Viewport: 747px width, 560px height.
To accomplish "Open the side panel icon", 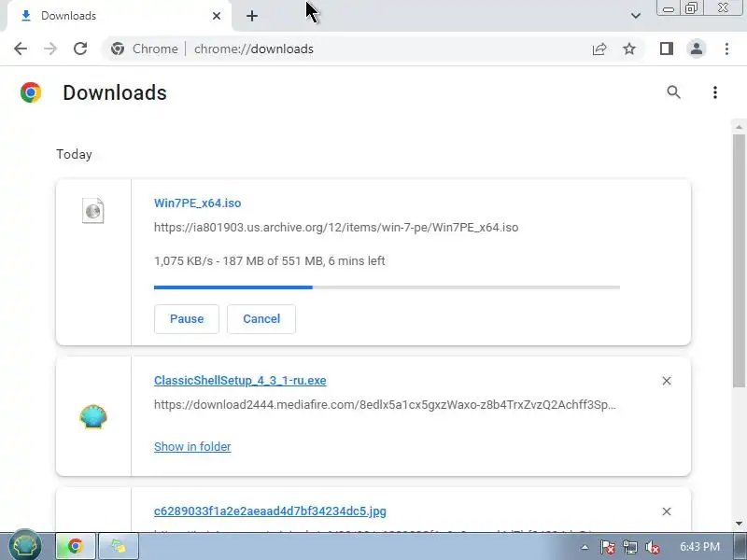I will pos(667,49).
